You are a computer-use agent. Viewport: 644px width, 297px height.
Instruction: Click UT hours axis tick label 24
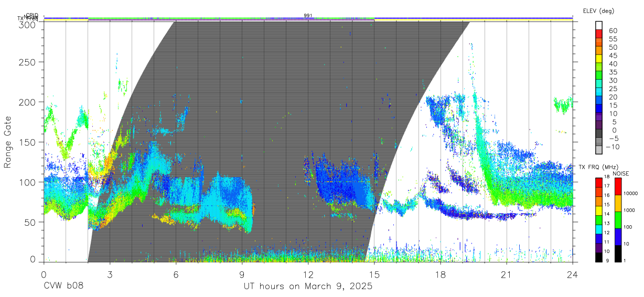(572, 274)
